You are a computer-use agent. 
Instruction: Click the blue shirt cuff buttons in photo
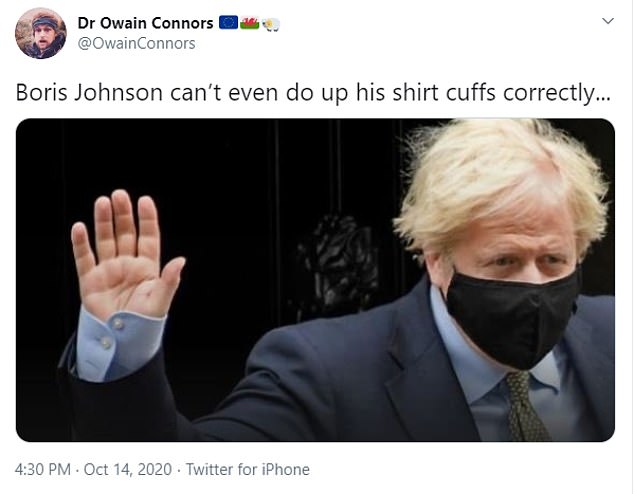pos(112,333)
